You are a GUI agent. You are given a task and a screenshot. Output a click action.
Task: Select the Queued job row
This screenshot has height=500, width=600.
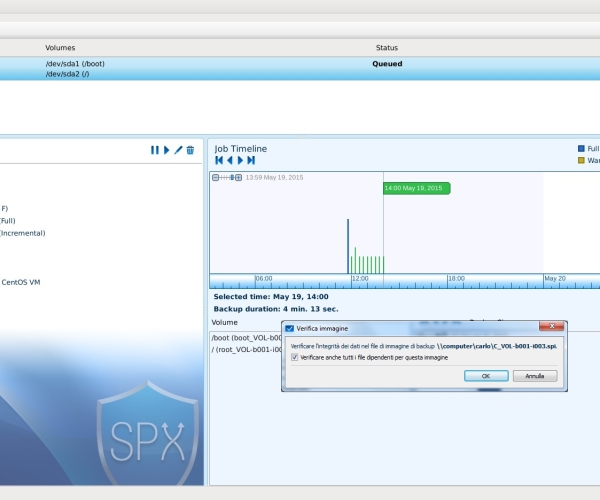tap(300, 69)
